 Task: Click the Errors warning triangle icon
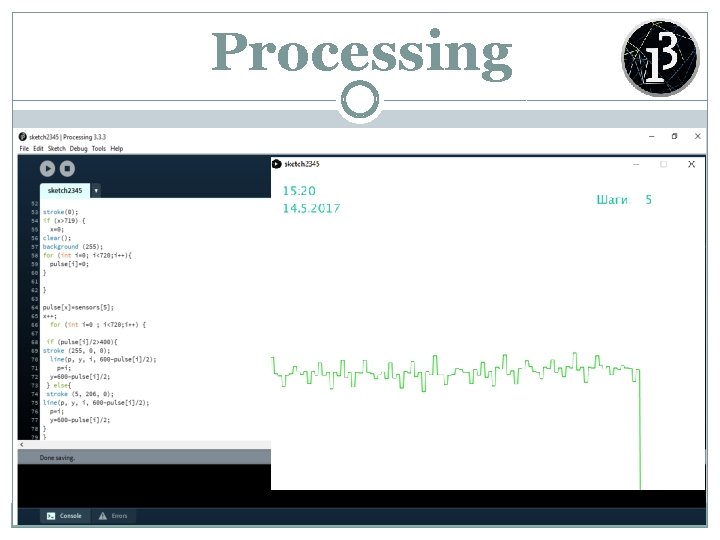(103, 516)
